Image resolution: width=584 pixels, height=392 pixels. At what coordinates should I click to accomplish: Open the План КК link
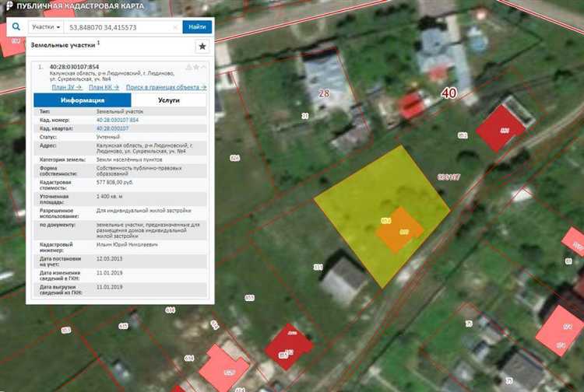(x=104, y=87)
